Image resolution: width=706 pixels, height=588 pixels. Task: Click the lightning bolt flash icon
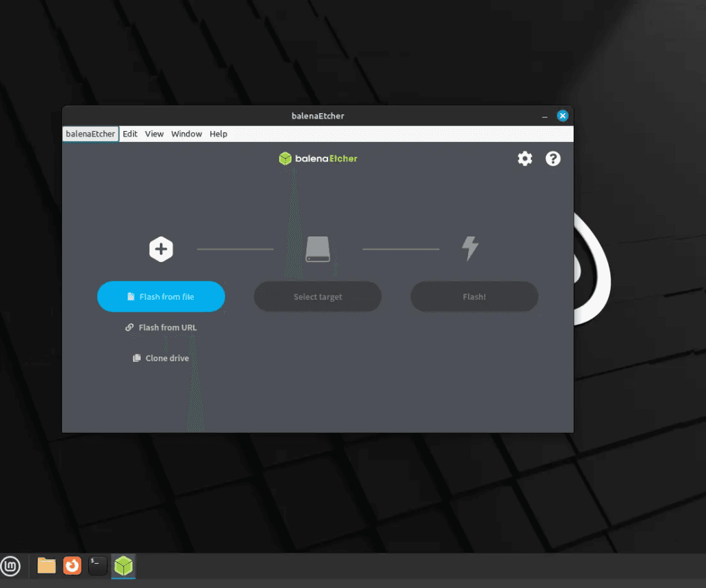[x=470, y=248]
